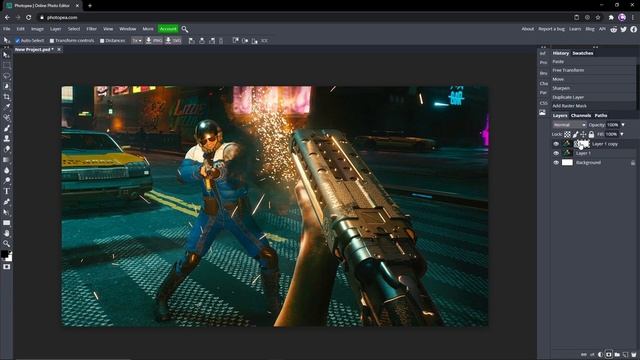Open the Fill slider dropdown arrow
The image size is (640, 360).
pos(622,134)
